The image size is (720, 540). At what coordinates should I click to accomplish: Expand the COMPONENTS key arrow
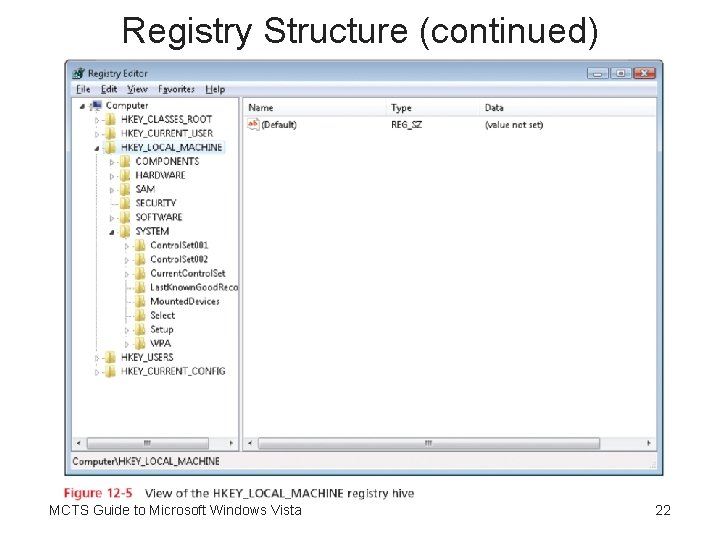coord(111,162)
